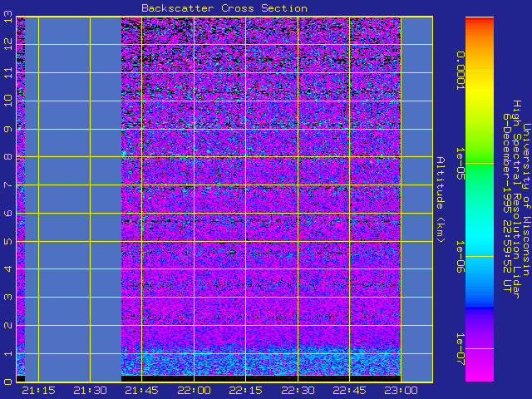532x399 pixels.
Task: Click the altitude tick label 9
Action: click(8, 129)
